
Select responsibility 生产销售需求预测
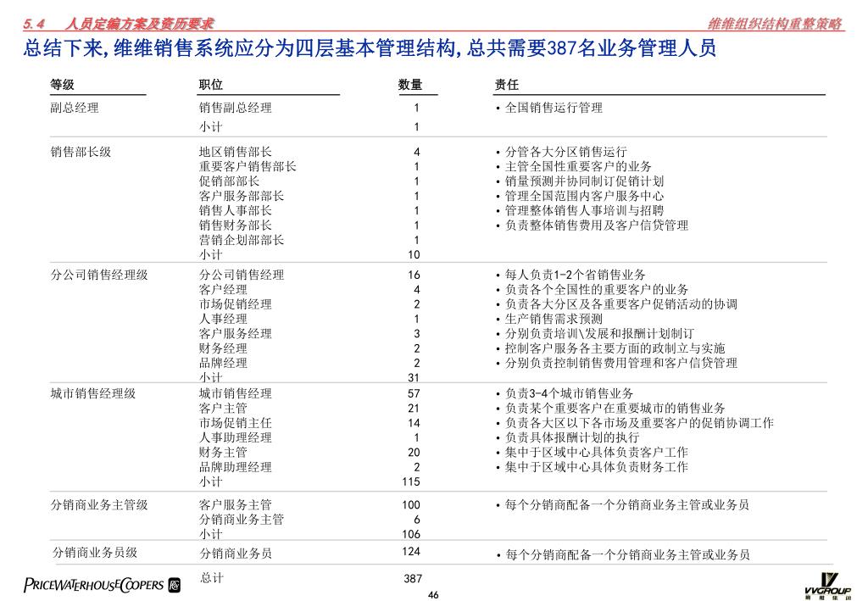point(554,319)
